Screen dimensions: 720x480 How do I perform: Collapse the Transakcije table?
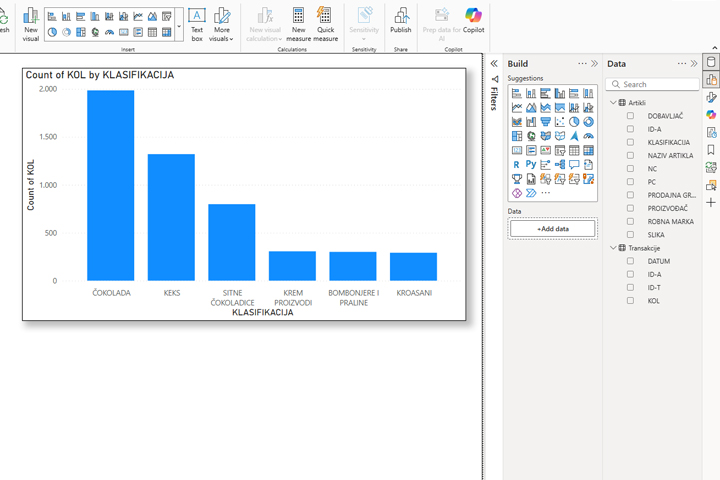(x=613, y=248)
